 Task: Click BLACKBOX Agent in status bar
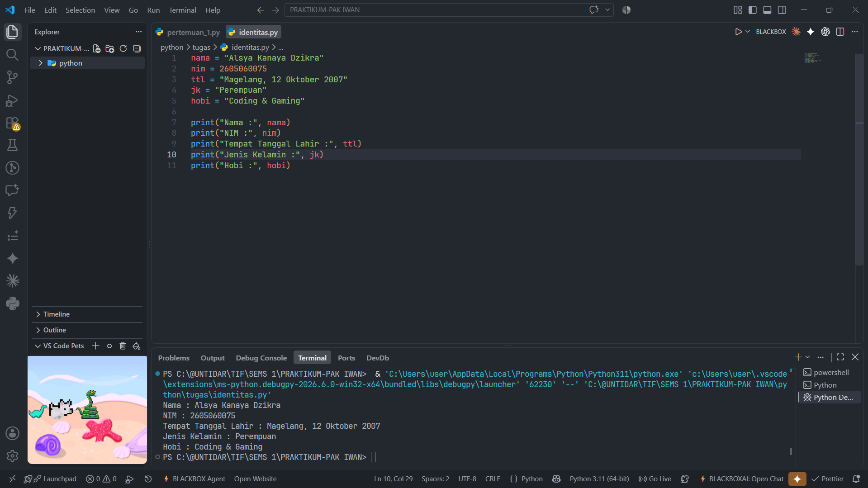[x=194, y=479]
